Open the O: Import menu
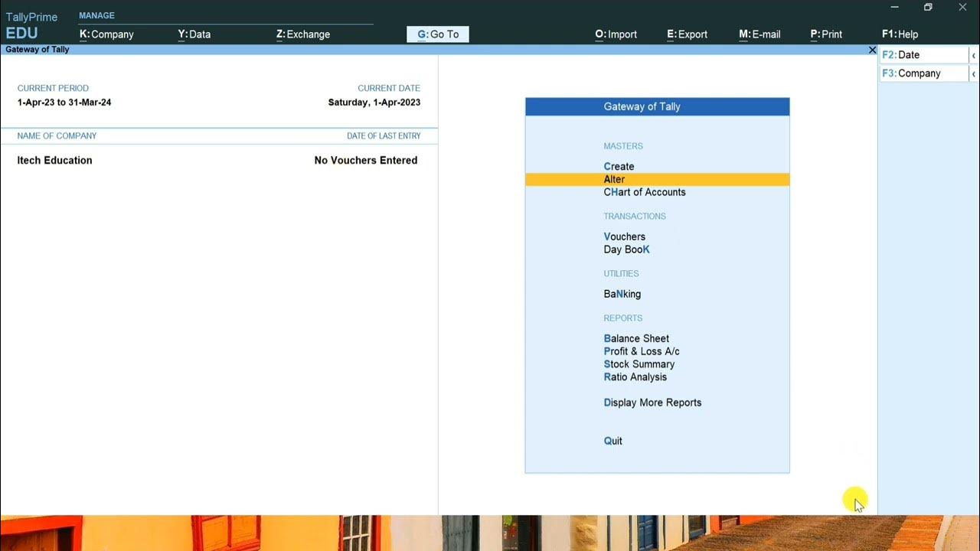This screenshot has width=980, height=551. [616, 34]
